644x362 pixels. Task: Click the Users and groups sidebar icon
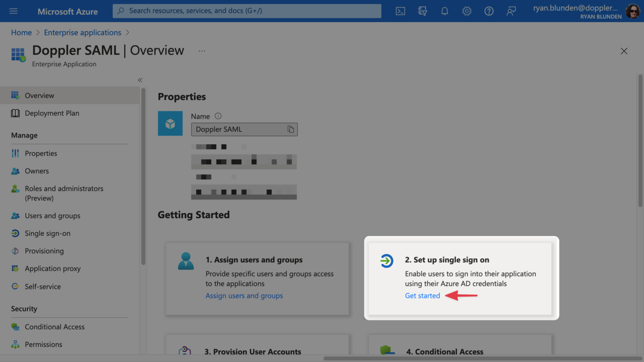click(15, 216)
